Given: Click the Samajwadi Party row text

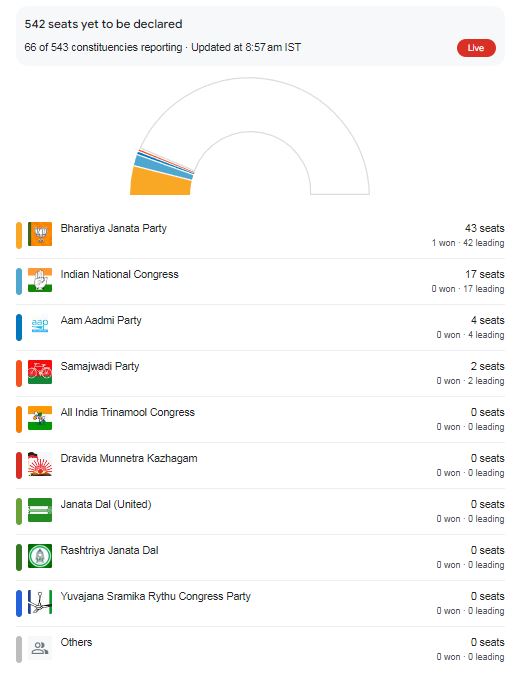Looking at the screenshot, I should [x=100, y=366].
